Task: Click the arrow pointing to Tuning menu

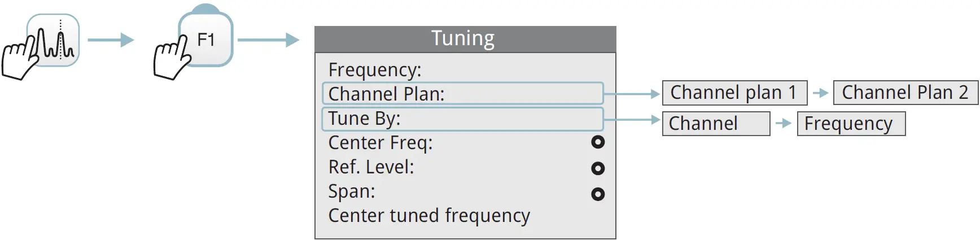Action: coord(268,40)
